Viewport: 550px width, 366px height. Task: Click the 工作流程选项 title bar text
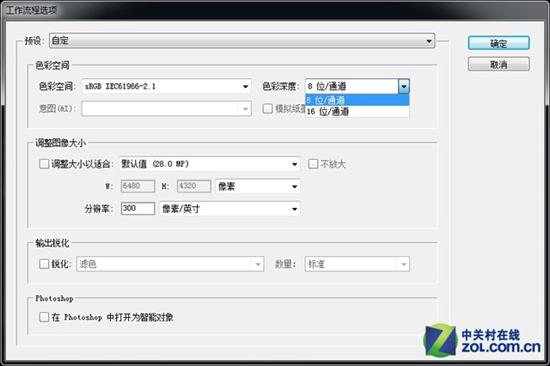(32, 11)
